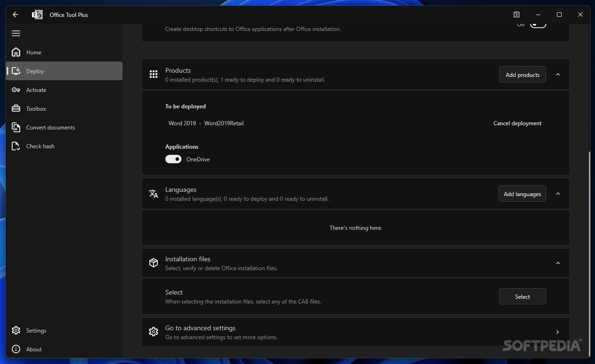Click the 'Create desktop shortcuts' description text
595x364 pixels.
tap(253, 29)
